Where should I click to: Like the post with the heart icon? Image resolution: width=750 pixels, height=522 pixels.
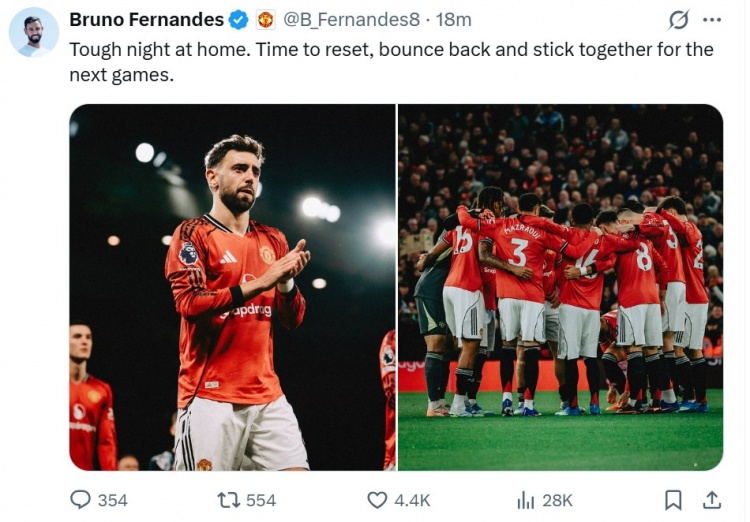point(377,499)
